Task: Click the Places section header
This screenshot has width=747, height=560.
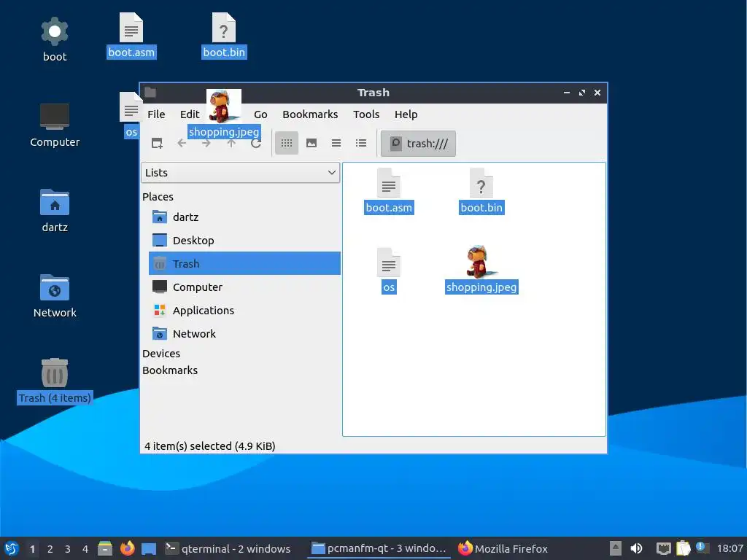Action: [x=158, y=197]
